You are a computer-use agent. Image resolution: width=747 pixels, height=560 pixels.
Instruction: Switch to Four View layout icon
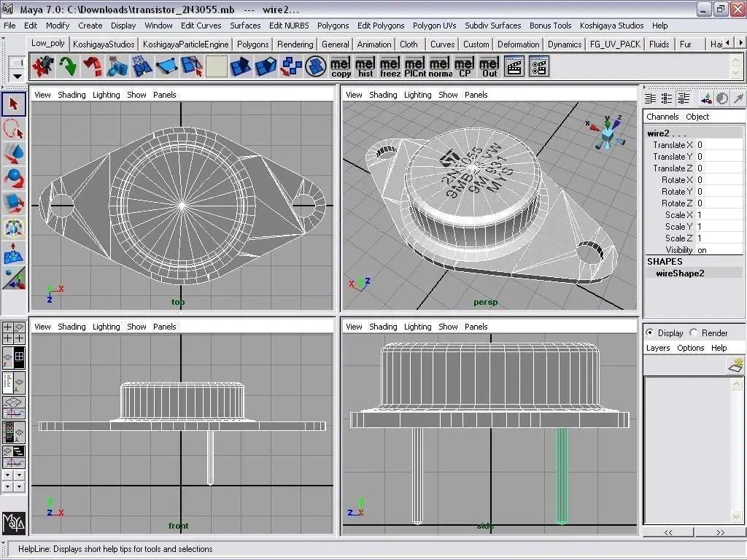tap(13, 332)
